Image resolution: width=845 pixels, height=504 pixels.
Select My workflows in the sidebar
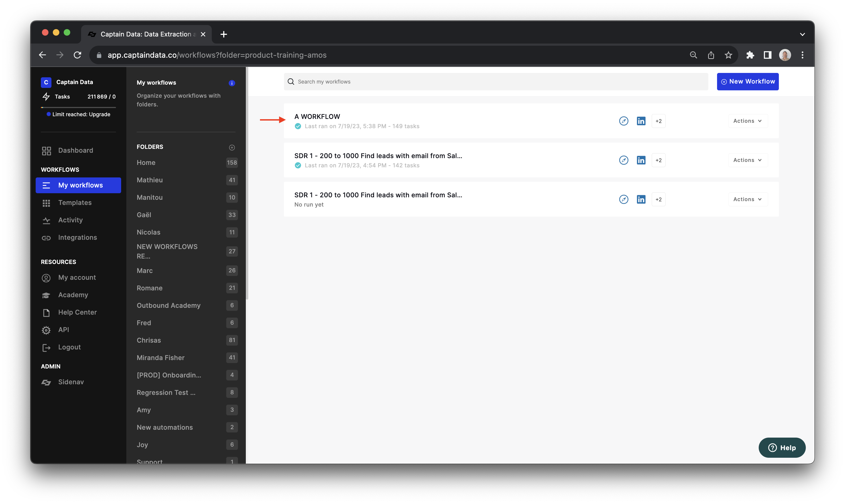(78, 185)
